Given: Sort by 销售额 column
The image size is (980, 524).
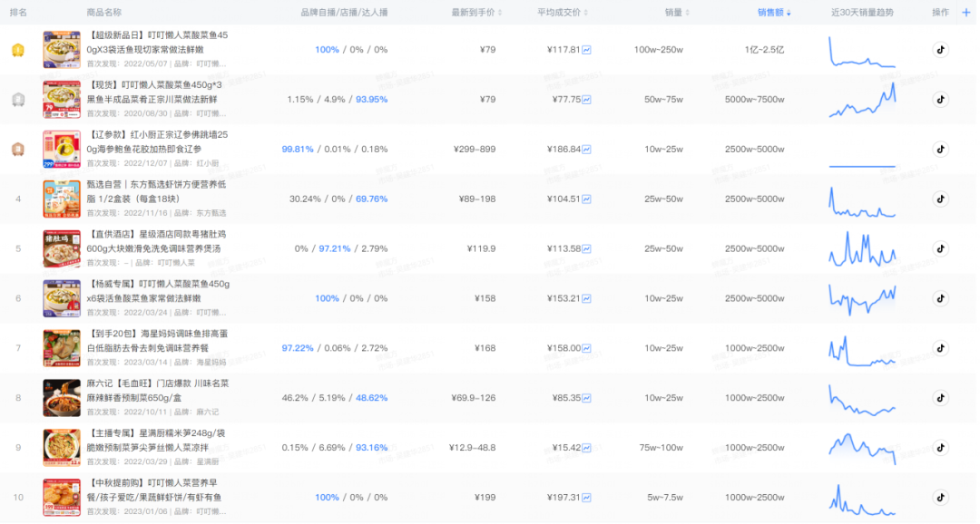Looking at the screenshot, I should click(776, 13).
